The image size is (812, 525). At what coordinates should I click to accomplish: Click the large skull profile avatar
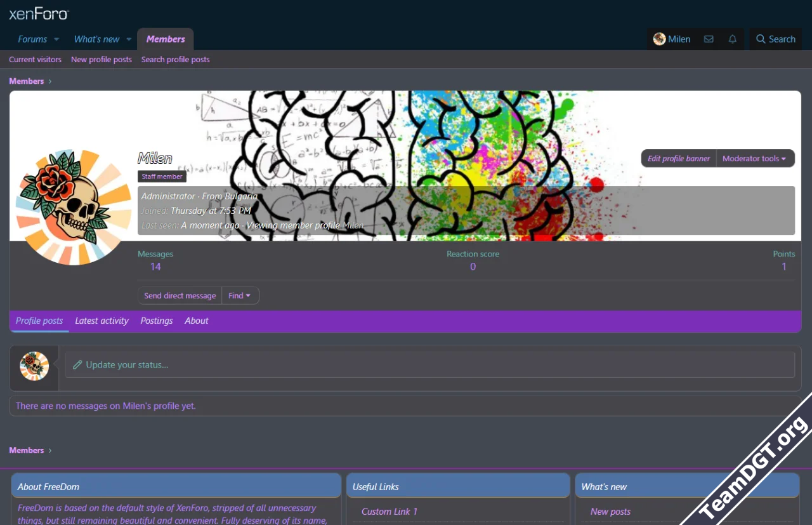click(x=74, y=207)
